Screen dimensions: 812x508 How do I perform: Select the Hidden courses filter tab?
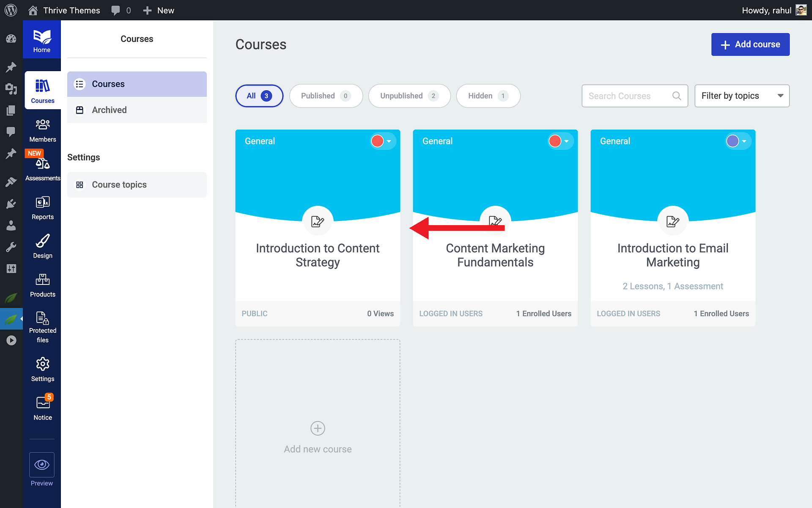(x=488, y=96)
